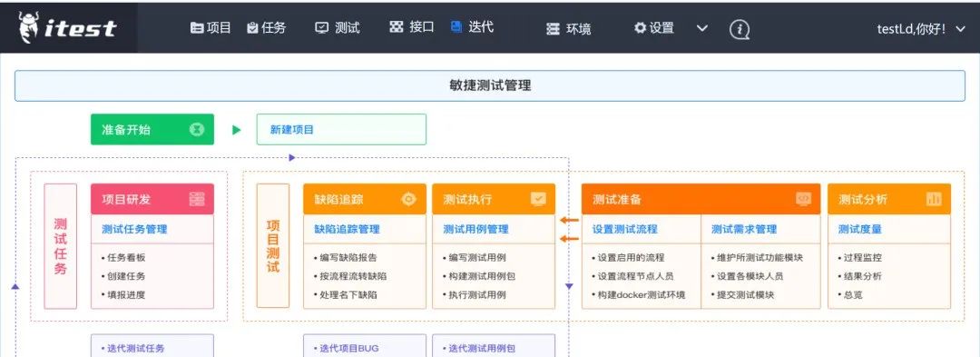980x357 pixels.
Task: Click the 新建项目 link
Action: coord(292,129)
